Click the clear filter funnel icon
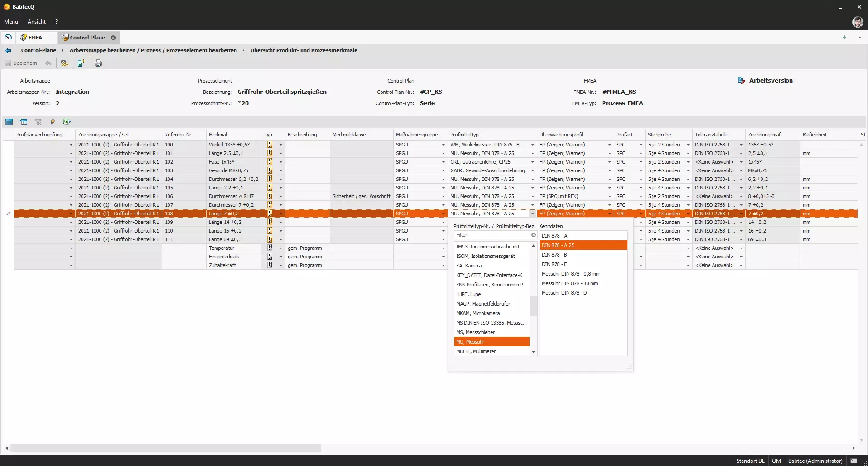Viewport: 868px width, 466px height. [38, 122]
